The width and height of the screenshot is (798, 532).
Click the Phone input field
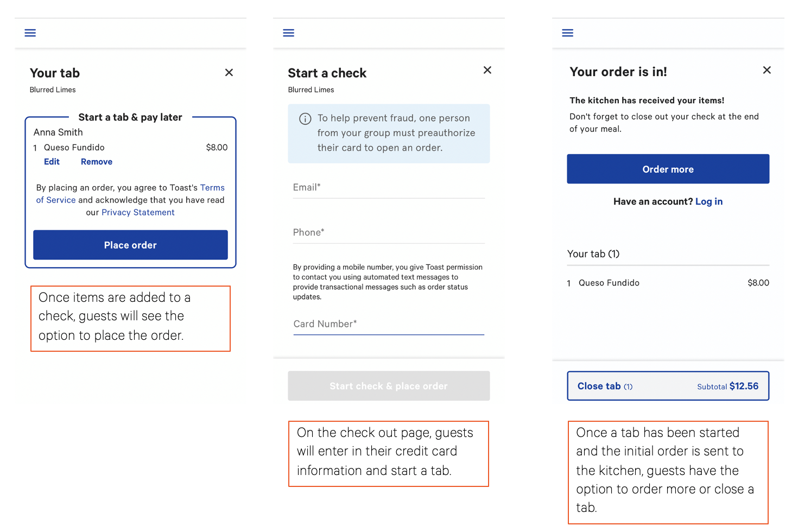pyautogui.click(x=389, y=232)
